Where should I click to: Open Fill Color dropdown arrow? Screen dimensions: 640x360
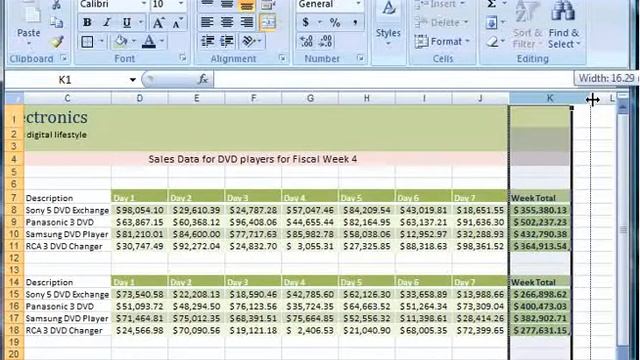[133, 41]
